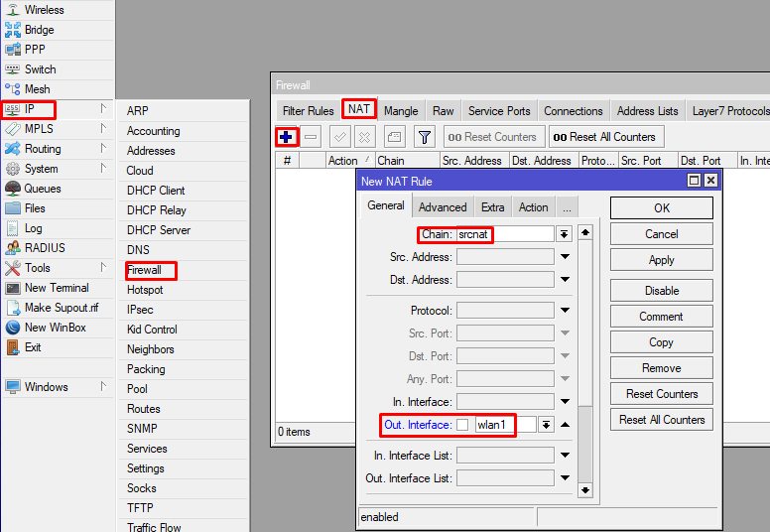Click the enable rule checkmark icon
This screenshot has height=532, width=770.
click(339, 137)
